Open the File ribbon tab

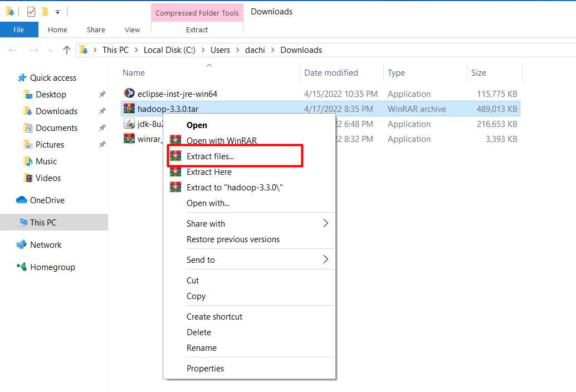pos(18,30)
